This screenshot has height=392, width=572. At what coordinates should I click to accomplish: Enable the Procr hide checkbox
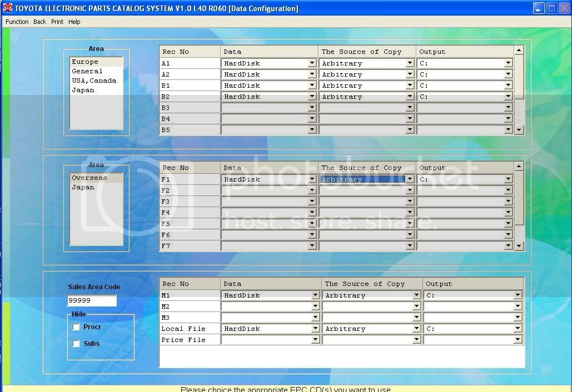click(x=77, y=328)
